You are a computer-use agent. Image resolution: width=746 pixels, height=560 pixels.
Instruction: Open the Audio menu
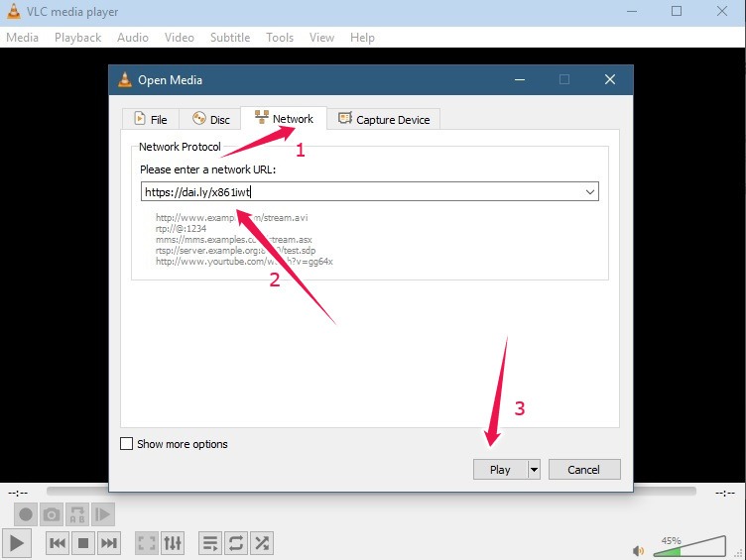133,38
